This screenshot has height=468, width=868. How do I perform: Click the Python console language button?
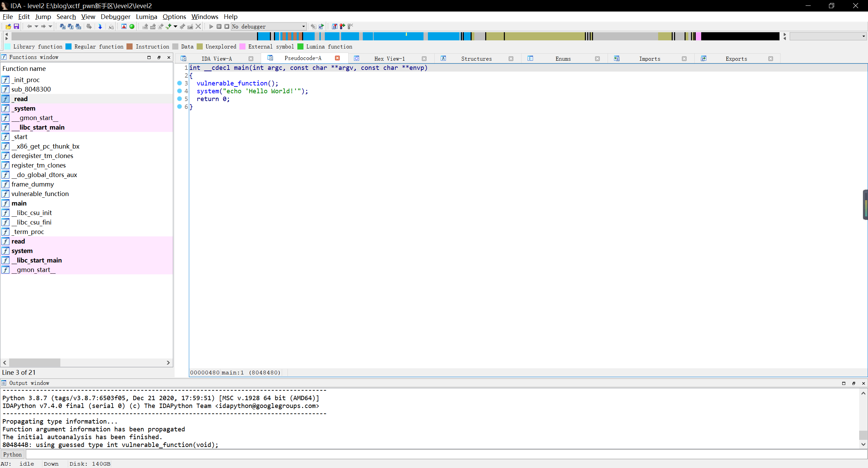pos(13,454)
